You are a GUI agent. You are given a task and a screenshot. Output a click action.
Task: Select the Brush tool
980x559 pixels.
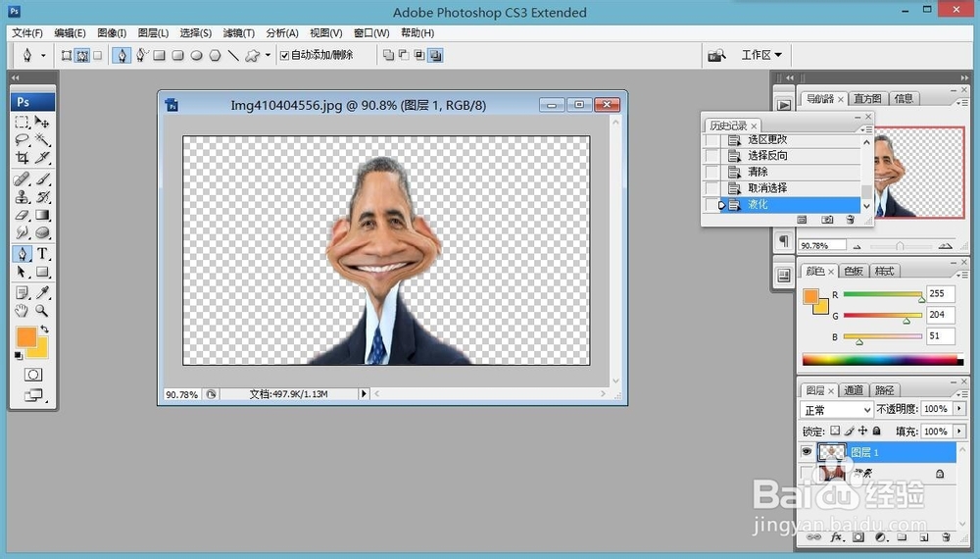pyautogui.click(x=42, y=178)
